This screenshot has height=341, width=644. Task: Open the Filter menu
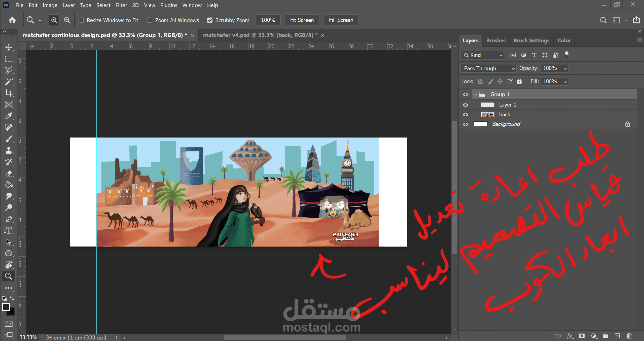click(121, 5)
